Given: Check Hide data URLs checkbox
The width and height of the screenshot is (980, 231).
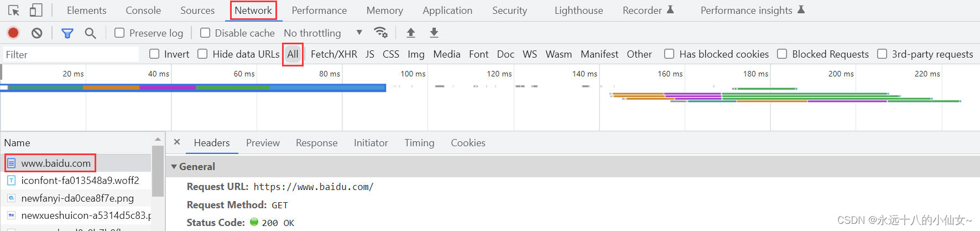Looking at the screenshot, I should click(x=202, y=54).
